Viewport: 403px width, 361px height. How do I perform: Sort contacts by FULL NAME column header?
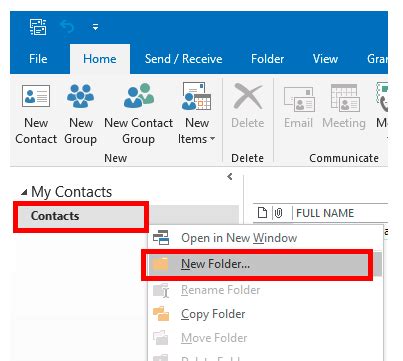pos(325,213)
